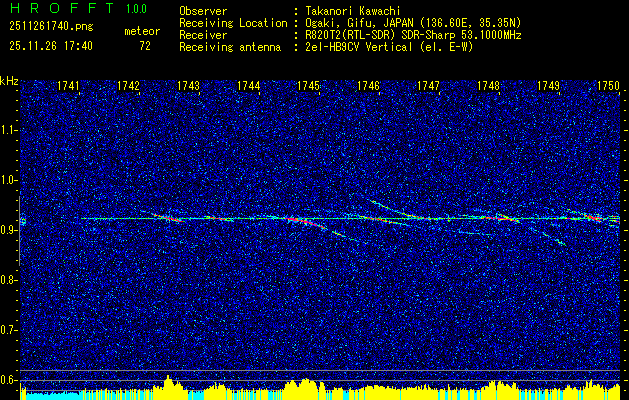Click location Ogaki, Gifu, JAPAN text

pyautogui.click(x=413, y=23)
